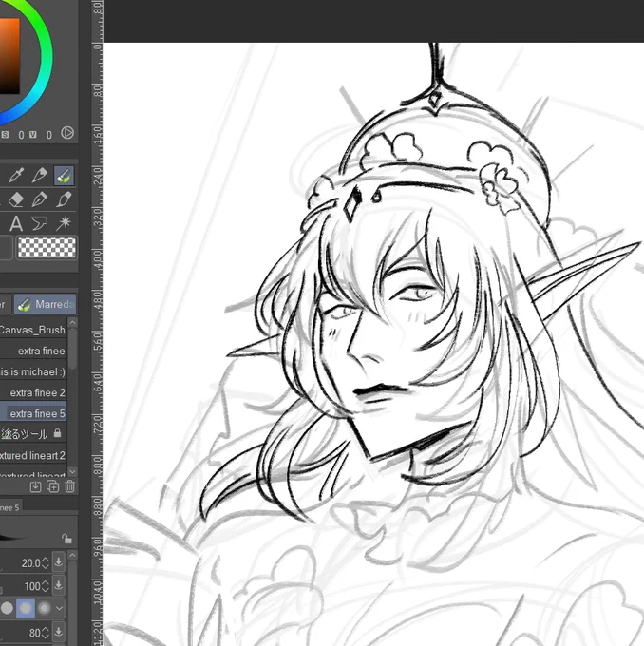Click the stepper arrows beside 20.0
This screenshot has width=644, height=646.
46,562
